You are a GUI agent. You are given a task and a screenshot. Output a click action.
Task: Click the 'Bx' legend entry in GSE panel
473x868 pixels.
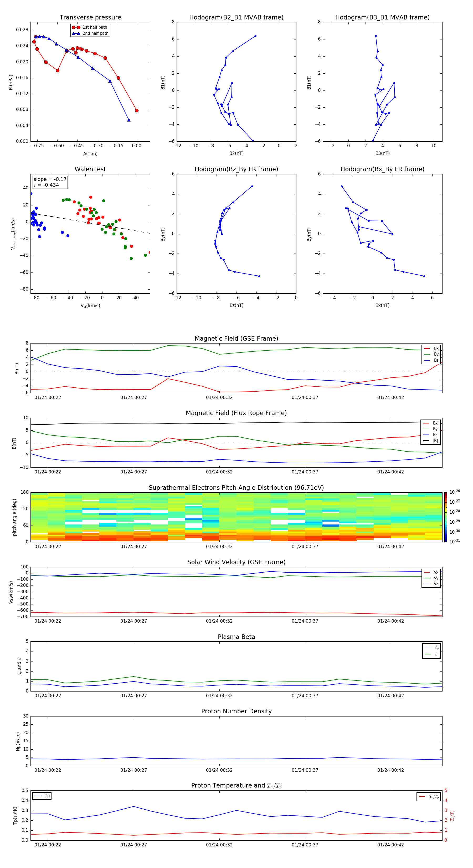click(431, 349)
